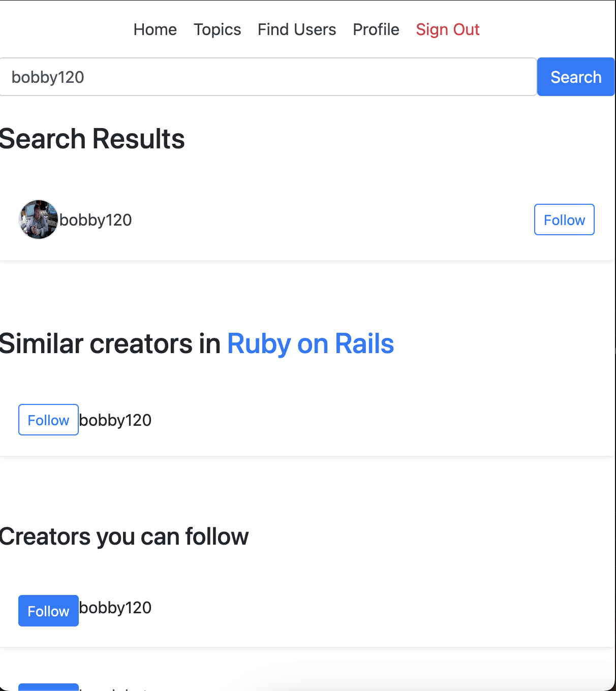Select bobby120's name under Creators you can follow
The width and height of the screenshot is (616, 691).
tap(115, 608)
